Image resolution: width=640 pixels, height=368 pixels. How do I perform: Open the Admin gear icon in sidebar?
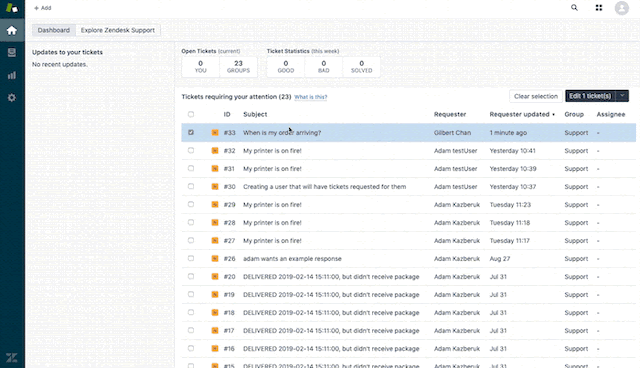click(x=12, y=98)
